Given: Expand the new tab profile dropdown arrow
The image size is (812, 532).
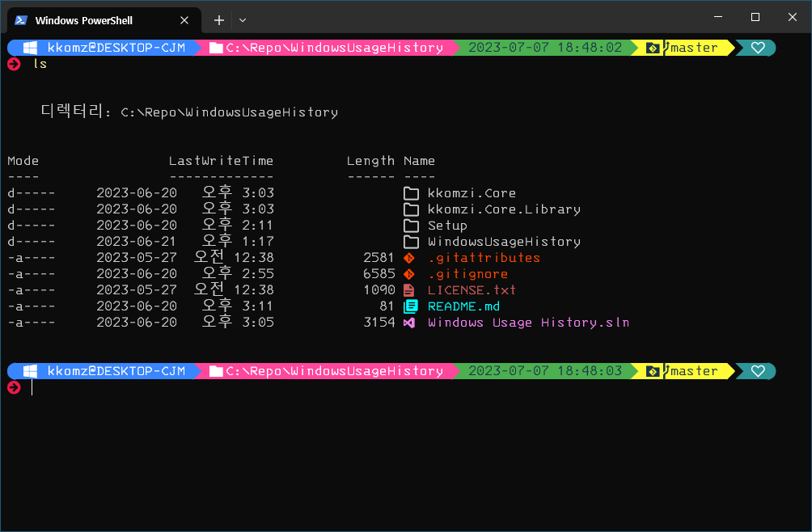Looking at the screenshot, I should (x=243, y=19).
